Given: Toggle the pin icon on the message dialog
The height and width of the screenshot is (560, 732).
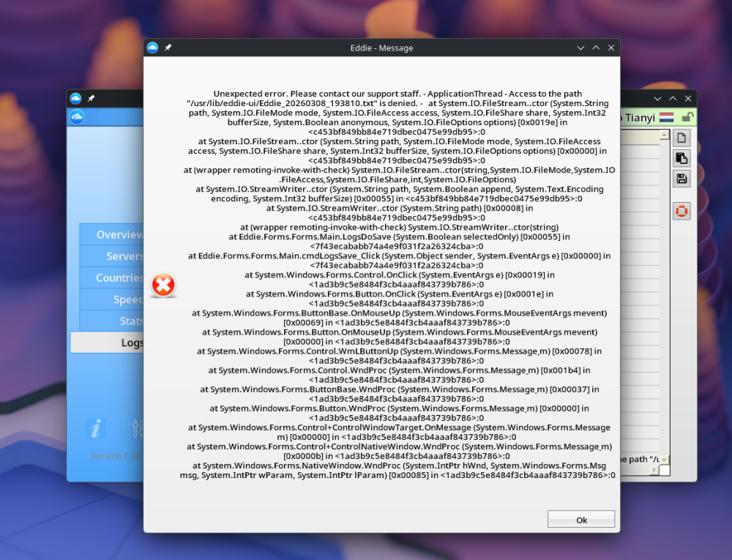Looking at the screenshot, I should 167,47.
